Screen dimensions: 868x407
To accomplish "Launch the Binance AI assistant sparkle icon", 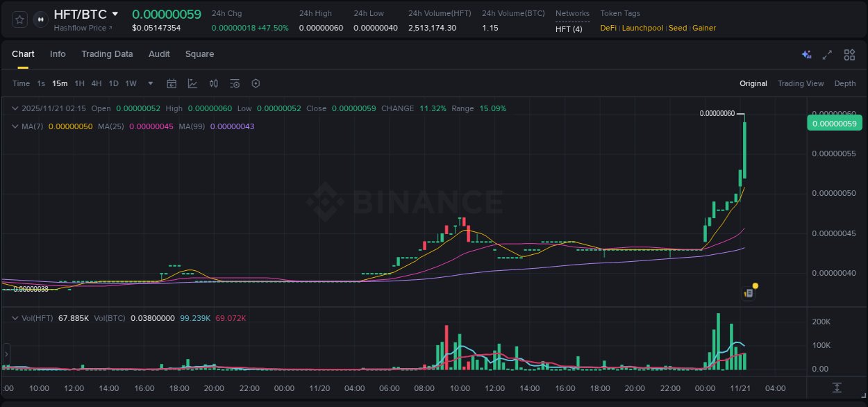I will coord(806,54).
